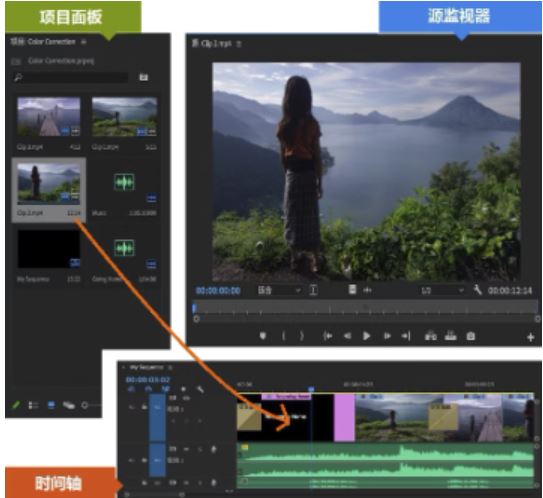This screenshot has height=498, width=543.
Task: Select the bottom-right audio waveform item
Action: pyautogui.click(x=124, y=248)
